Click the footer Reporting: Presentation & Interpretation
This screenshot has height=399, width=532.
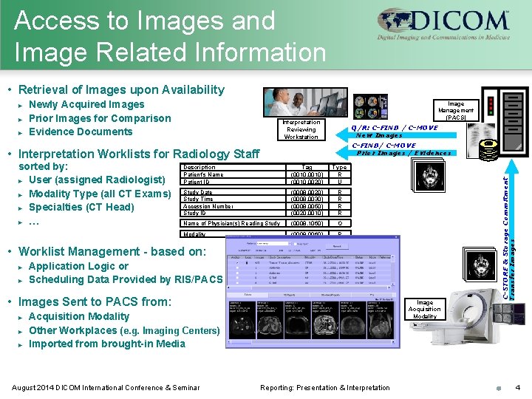coord(325,387)
